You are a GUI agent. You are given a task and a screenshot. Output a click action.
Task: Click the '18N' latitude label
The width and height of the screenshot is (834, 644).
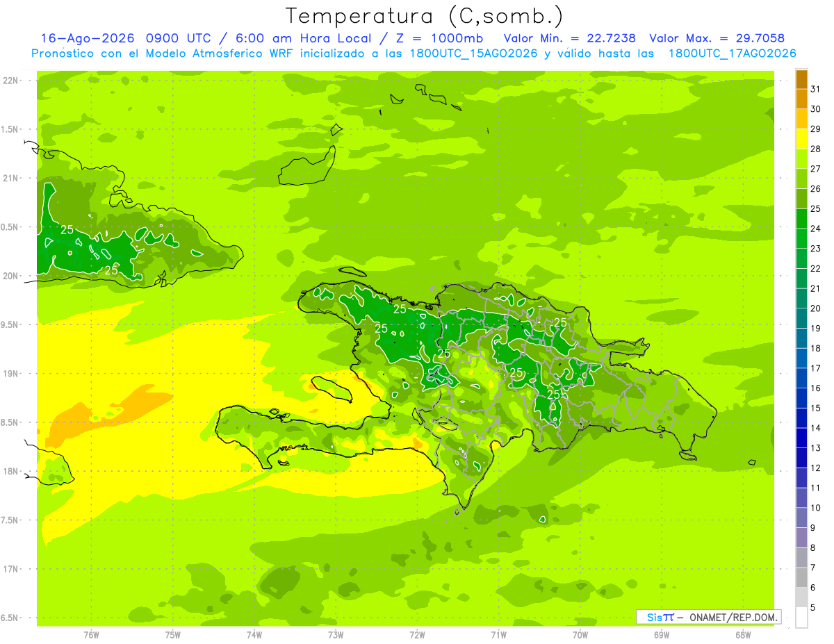point(10,471)
